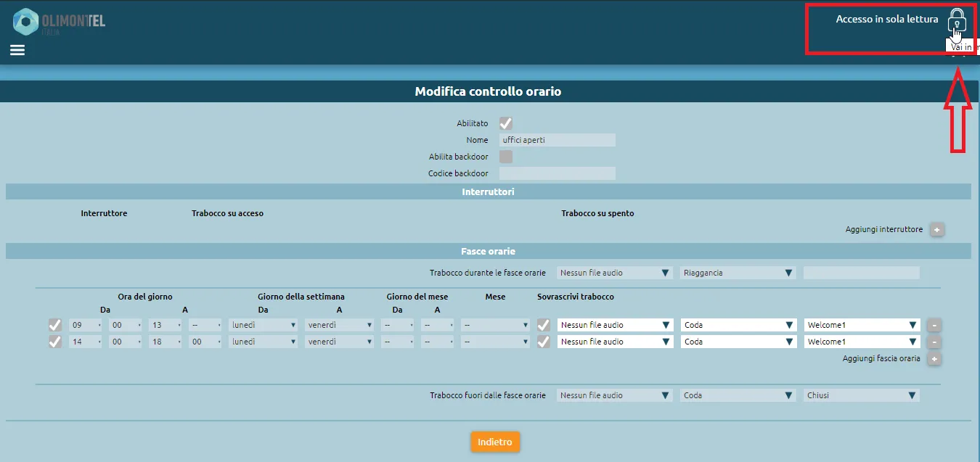This screenshot has width=980, height=462.
Task: Expand the Chiusi dropdown
Action: [x=862, y=395]
